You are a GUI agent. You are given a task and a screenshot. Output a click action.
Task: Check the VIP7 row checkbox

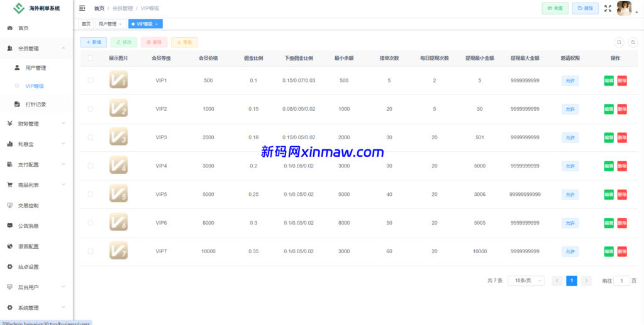point(91,251)
